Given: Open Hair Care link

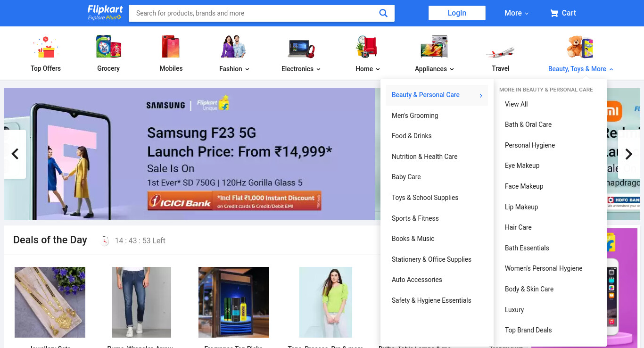Looking at the screenshot, I should pyautogui.click(x=519, y=227).
